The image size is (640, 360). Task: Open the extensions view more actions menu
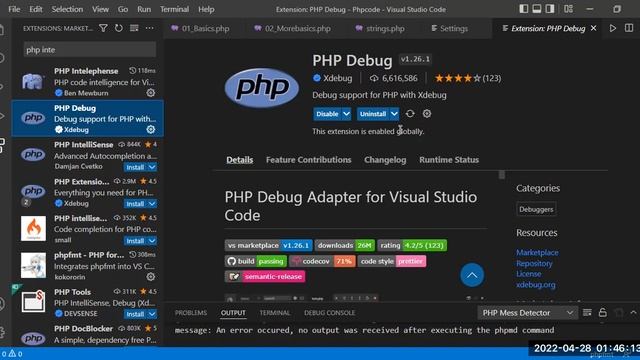(x=149, y=28)
